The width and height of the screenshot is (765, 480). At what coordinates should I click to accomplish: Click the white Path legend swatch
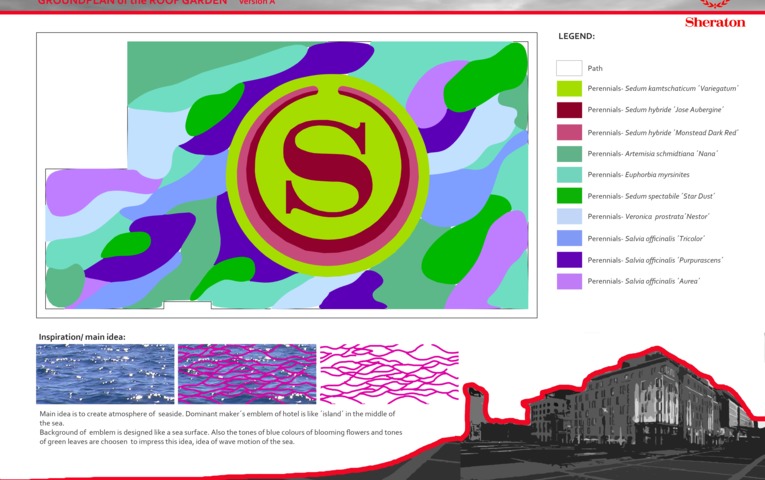[x=569, y=68]
